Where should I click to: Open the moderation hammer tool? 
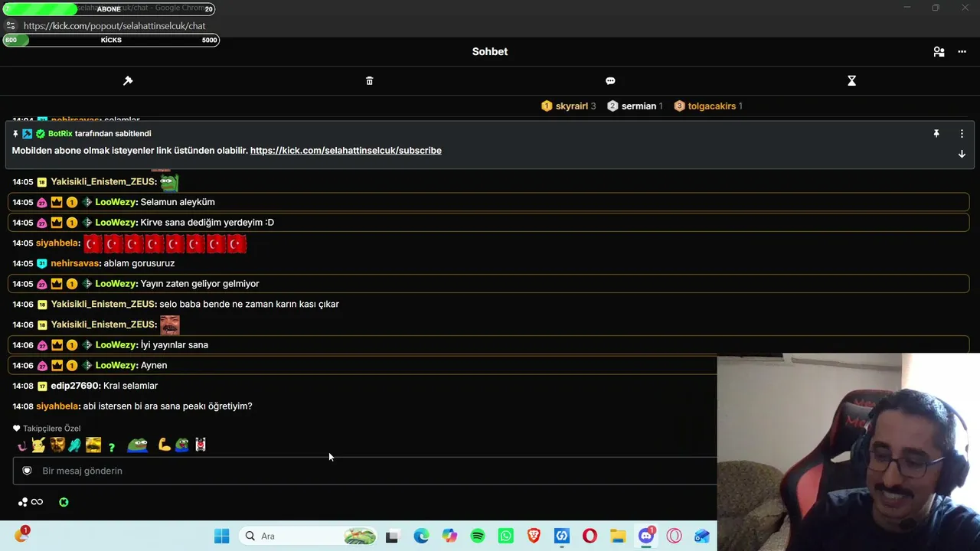coord(128,81)
